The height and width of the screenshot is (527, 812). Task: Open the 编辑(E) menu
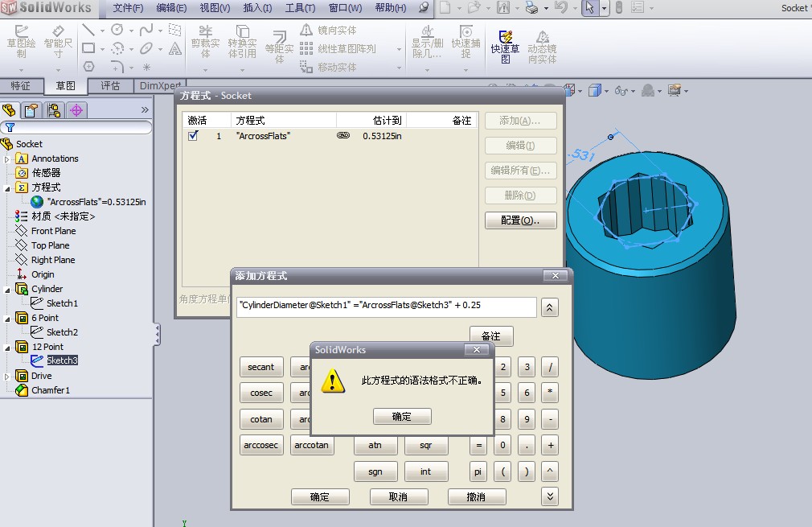tap(171, 8)
